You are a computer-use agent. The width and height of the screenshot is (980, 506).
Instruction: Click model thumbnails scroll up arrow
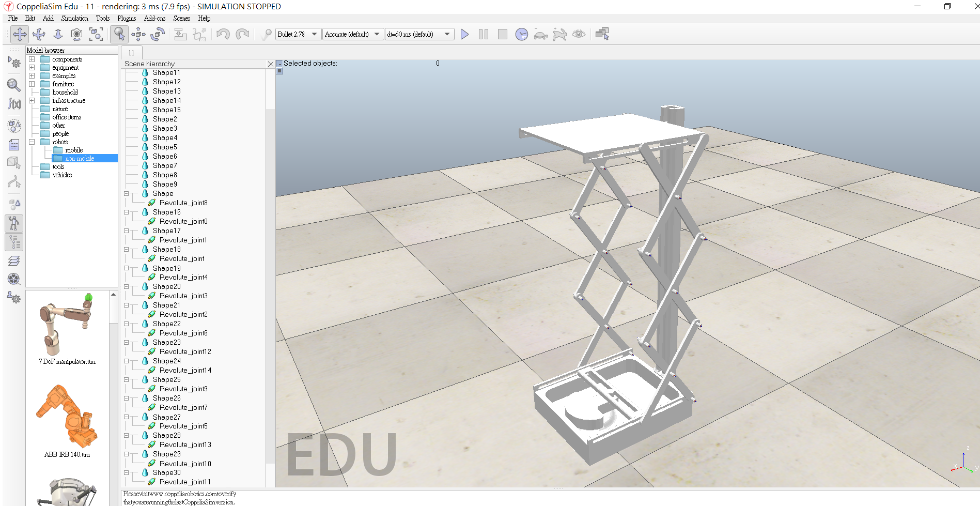click(x=114, y=295)
